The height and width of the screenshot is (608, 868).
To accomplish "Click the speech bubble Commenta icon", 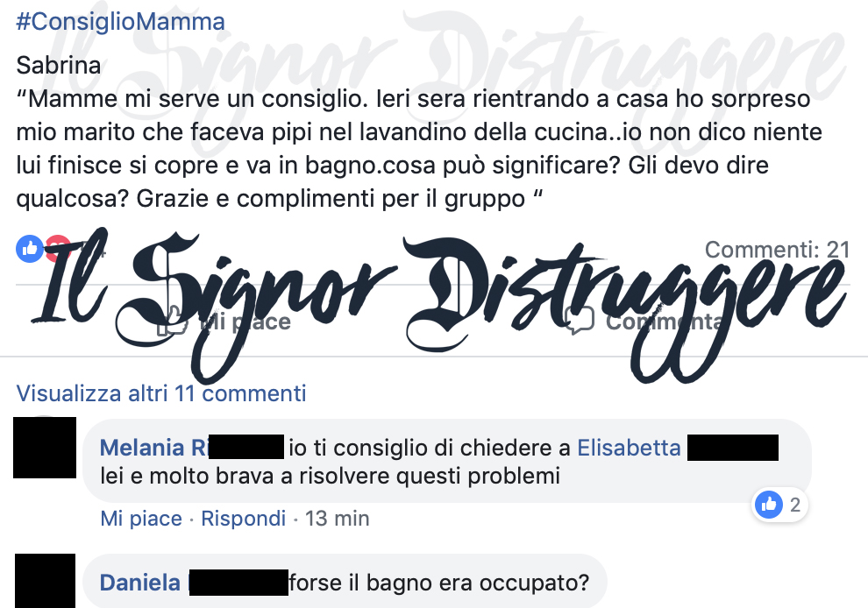I will point(579,321).
